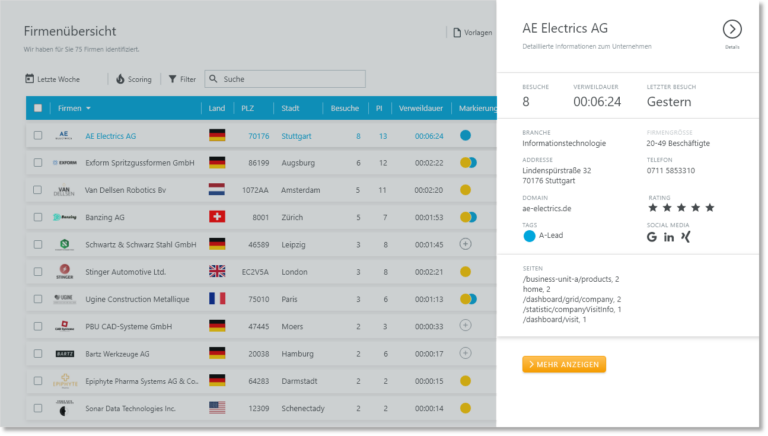The width and height of the screenshot is (768, 436).
Task: Sort by the Verweildauer column header
Action: (x=421, y=108)
